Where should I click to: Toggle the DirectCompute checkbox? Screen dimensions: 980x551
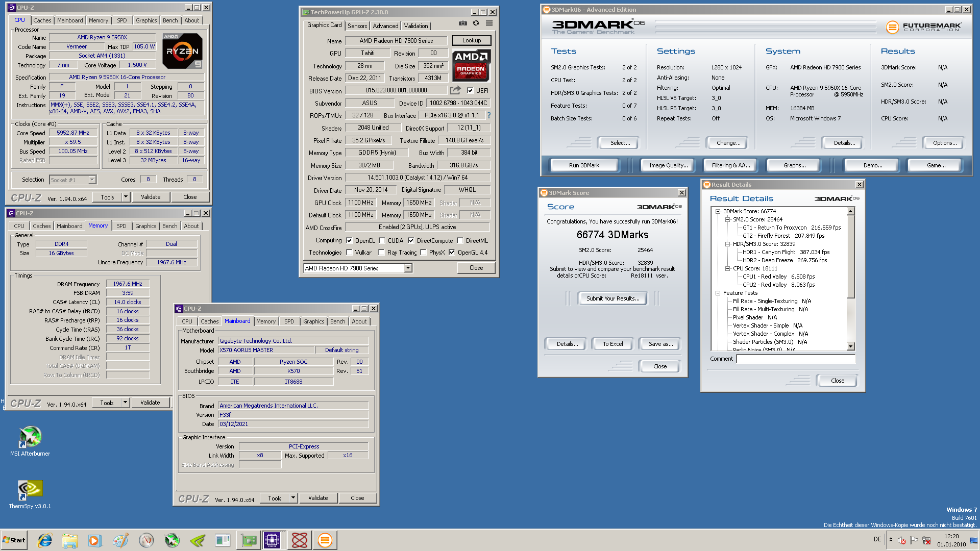pyautogui.click(x=411, y=241)
